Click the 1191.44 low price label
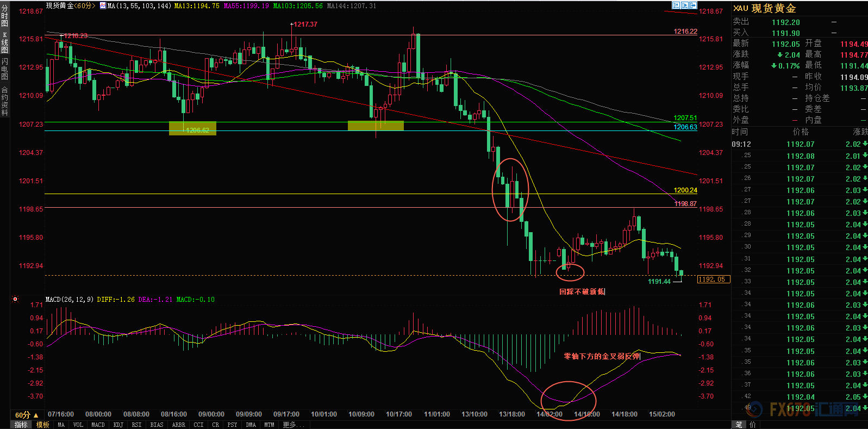This screenshot has width=868, height=429. point(659,282)
